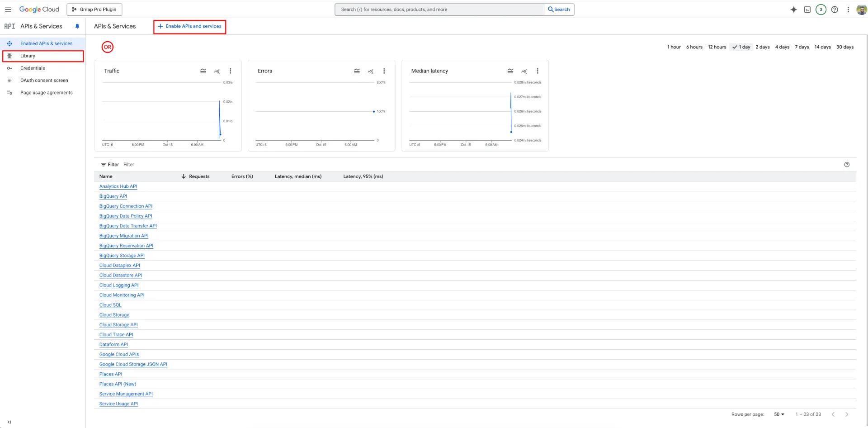The height and width of the screenshot is (428, 868).
Task: Click the Google Cloud logo
Action: point(39,10)
